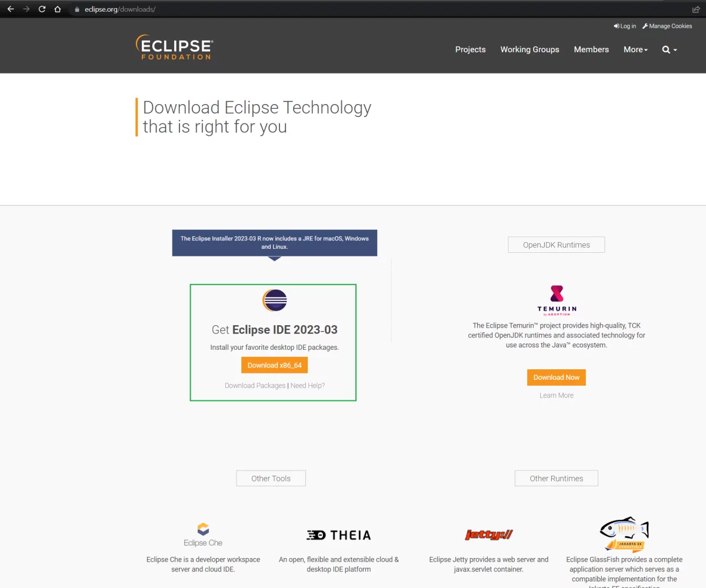
Task: Click the Manage Cookies link
Action: pyautogui.click(x=667, y=26)
